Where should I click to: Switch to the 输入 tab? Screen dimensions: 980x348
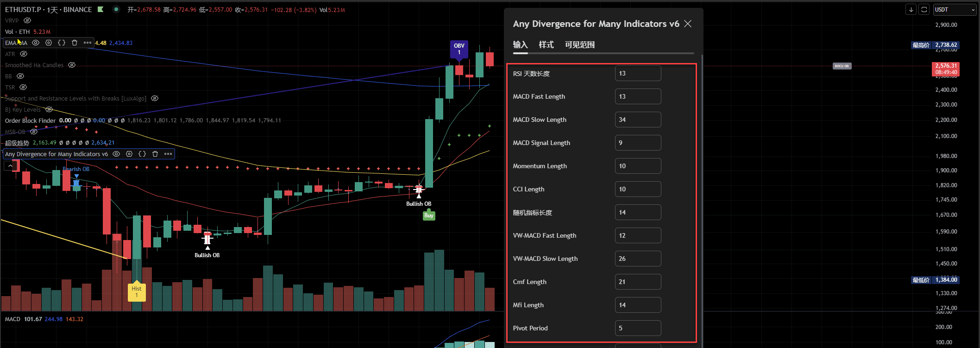(520, 44)
